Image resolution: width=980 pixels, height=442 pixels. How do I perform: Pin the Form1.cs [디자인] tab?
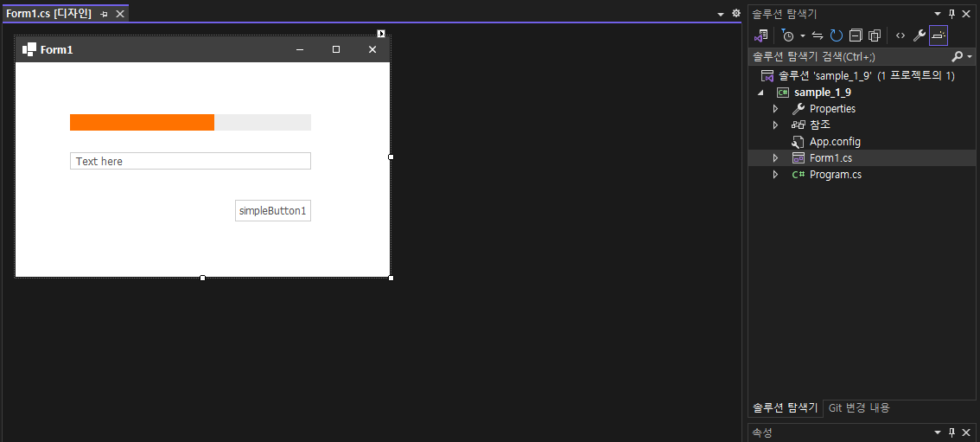coord(104,14)
